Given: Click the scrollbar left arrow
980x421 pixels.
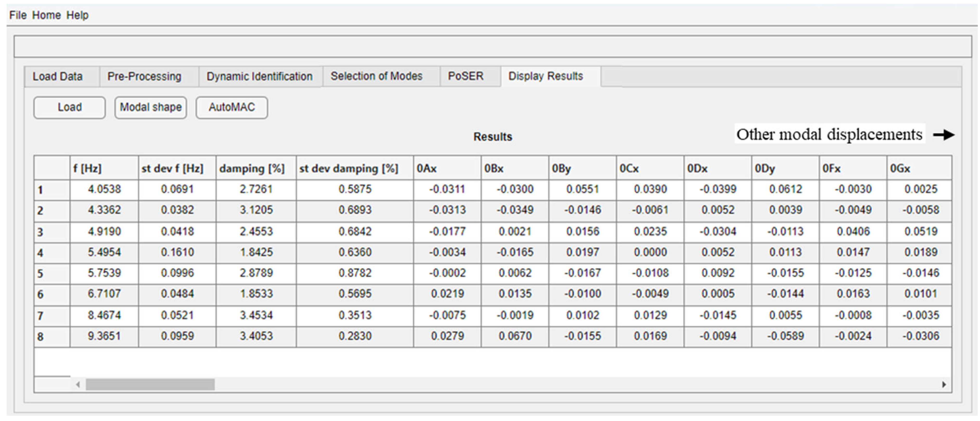Looking at the screenshot, I should pos(78,385).
